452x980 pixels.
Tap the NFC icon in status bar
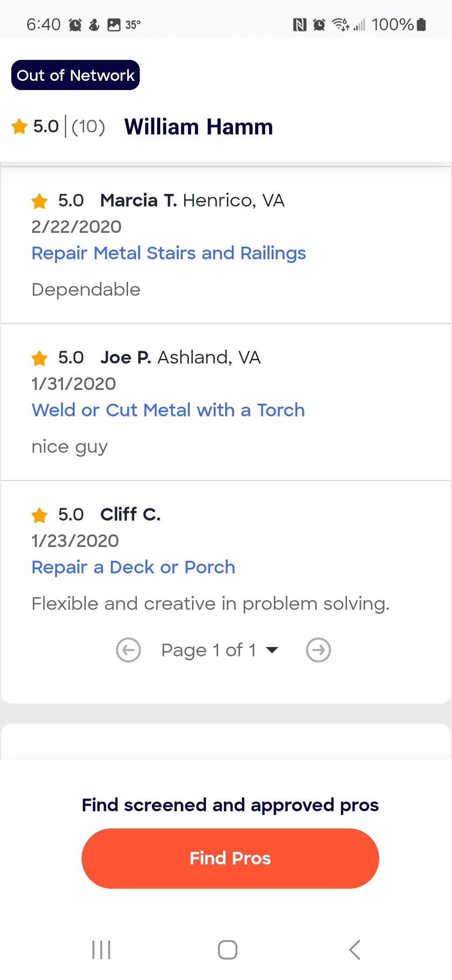(x=300, y=25)
